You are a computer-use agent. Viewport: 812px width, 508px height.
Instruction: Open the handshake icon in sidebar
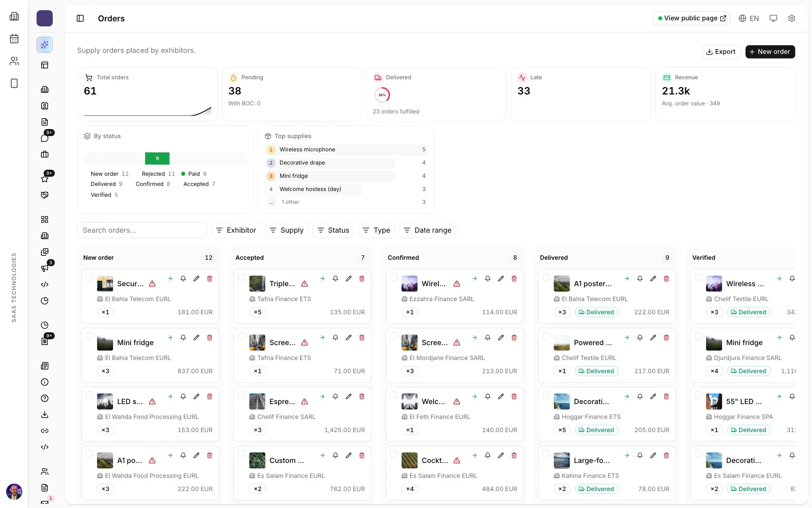click(45, 195)
